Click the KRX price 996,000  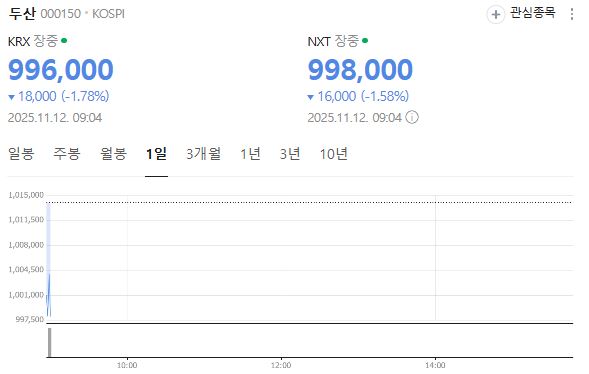click(x=60, y=70)
